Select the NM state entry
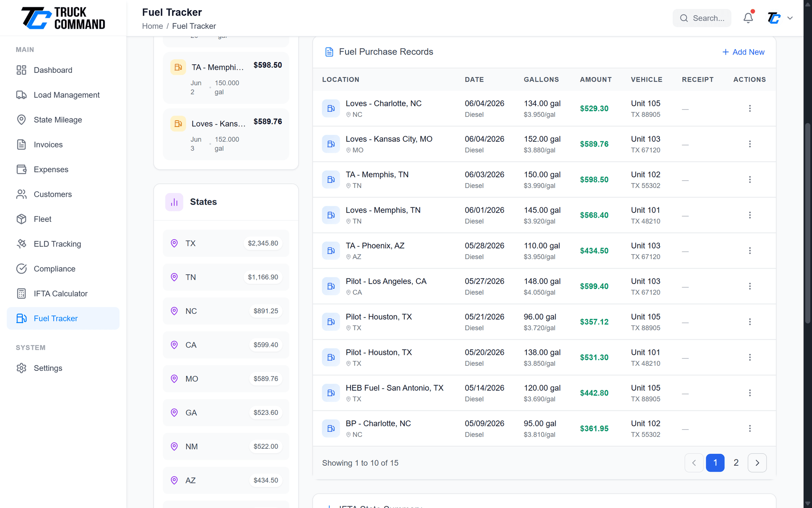The image size is (812, 508). click(226, 447)
